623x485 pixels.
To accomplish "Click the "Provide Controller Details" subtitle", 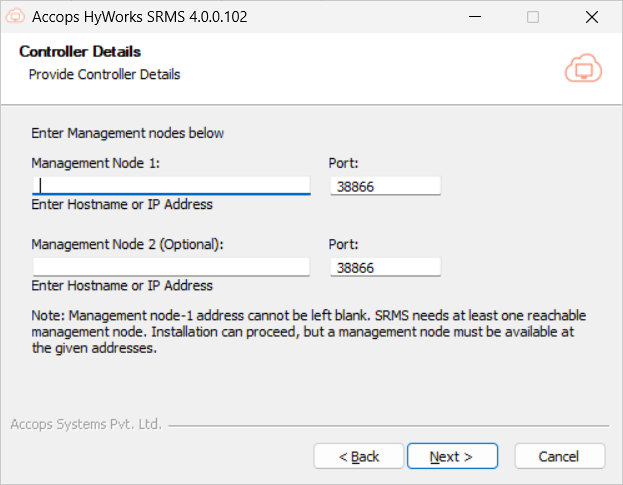I will point(104,74).
